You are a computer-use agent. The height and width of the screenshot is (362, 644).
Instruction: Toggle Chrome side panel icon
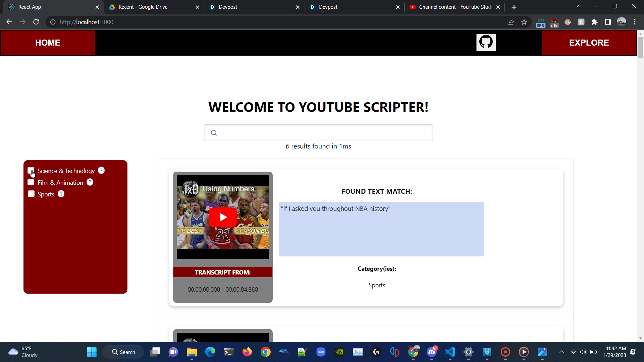[608, 22]
